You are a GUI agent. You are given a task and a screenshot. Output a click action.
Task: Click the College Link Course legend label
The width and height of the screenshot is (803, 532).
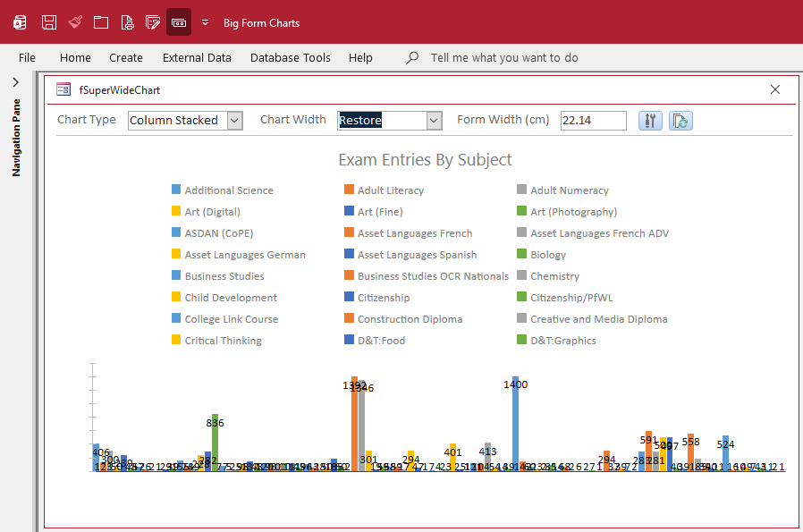point(232,319)
